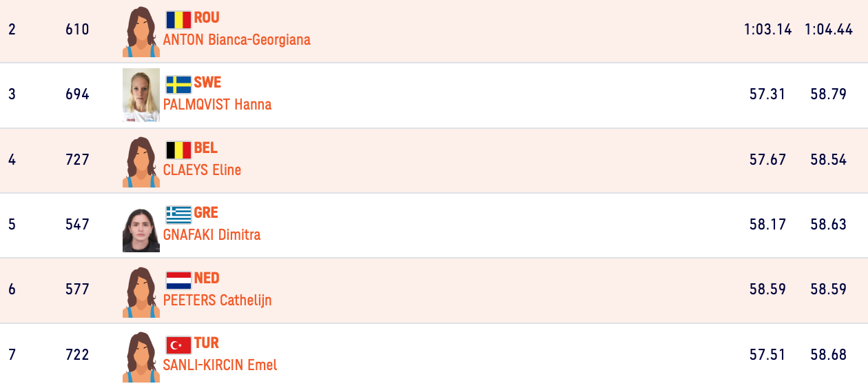This screenshot has width=868, height=386.
Task: Open GNAFAKI Dimitra athlete profile link
Action: click(211, 235)
